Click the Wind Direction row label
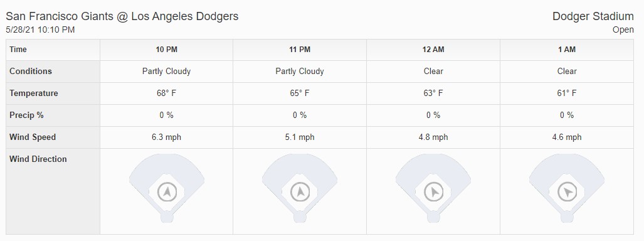 point(38,159)
